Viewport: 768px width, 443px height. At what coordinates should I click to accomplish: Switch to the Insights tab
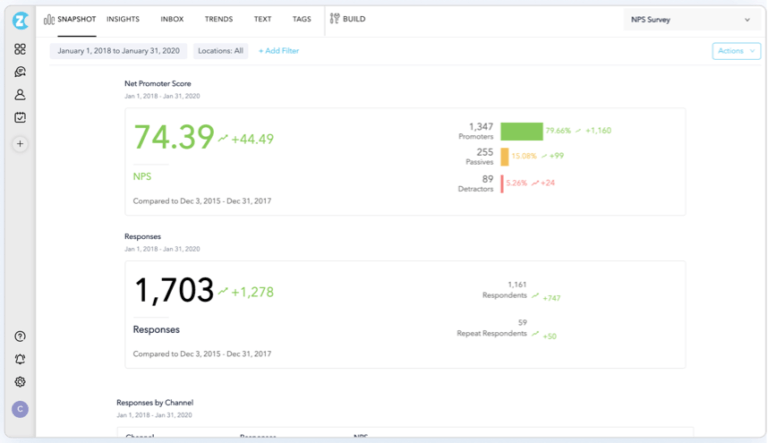(x=123, y=19)
